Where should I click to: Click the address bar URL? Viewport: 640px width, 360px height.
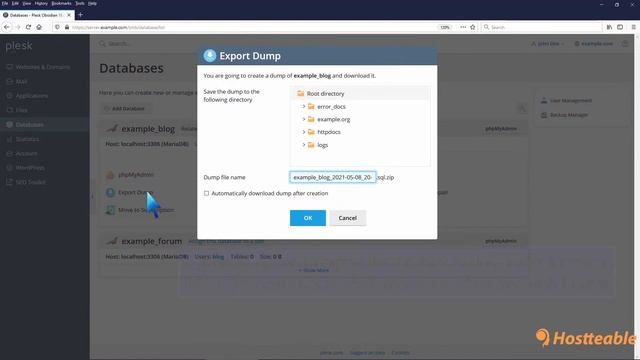(118, 27)
